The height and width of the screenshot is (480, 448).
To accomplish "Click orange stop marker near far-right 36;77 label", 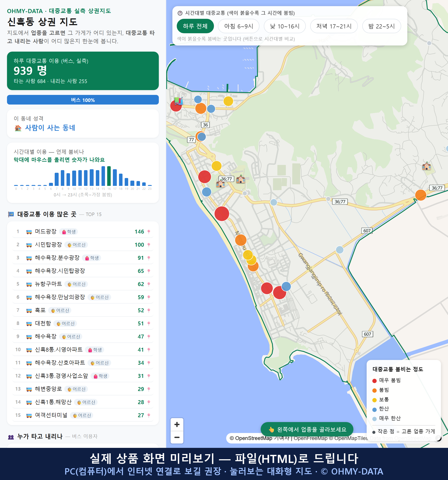I will click(420, 195).
